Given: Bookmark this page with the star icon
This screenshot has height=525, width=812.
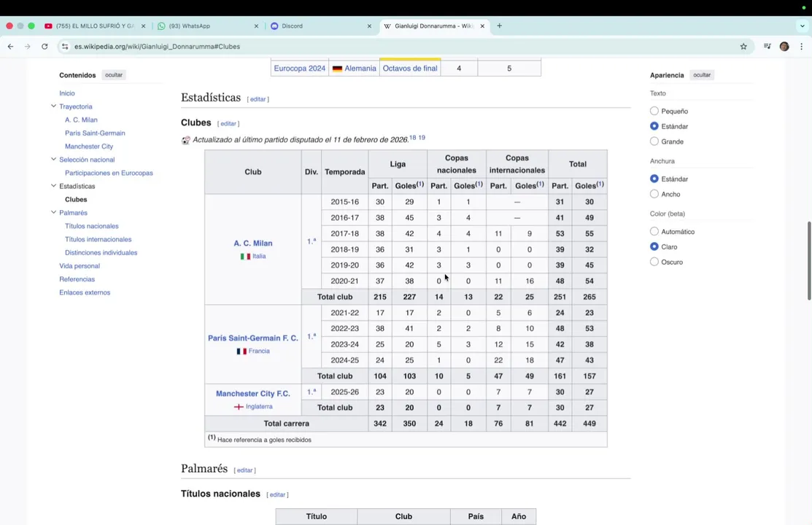Looking at the screenshot, I should (743, 47).
